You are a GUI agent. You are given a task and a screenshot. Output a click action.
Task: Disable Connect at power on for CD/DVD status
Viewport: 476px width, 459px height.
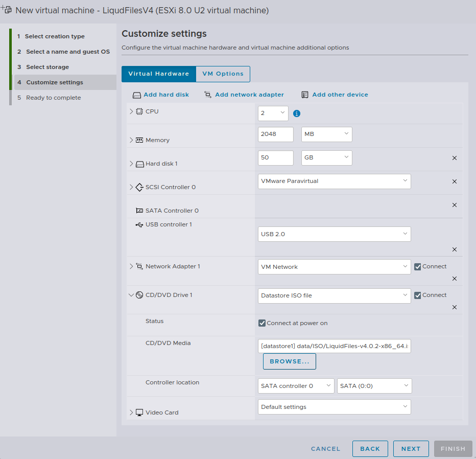[262, 323]
